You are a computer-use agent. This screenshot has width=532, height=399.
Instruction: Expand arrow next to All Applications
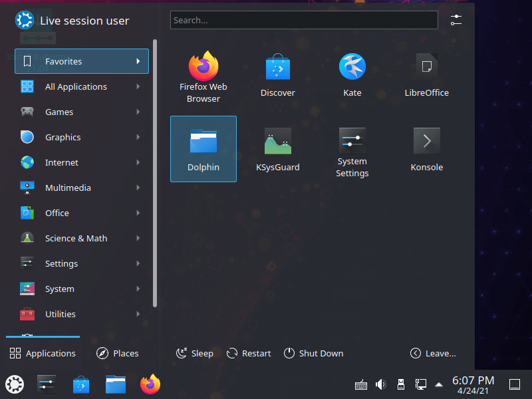click(x=138, y=86)
